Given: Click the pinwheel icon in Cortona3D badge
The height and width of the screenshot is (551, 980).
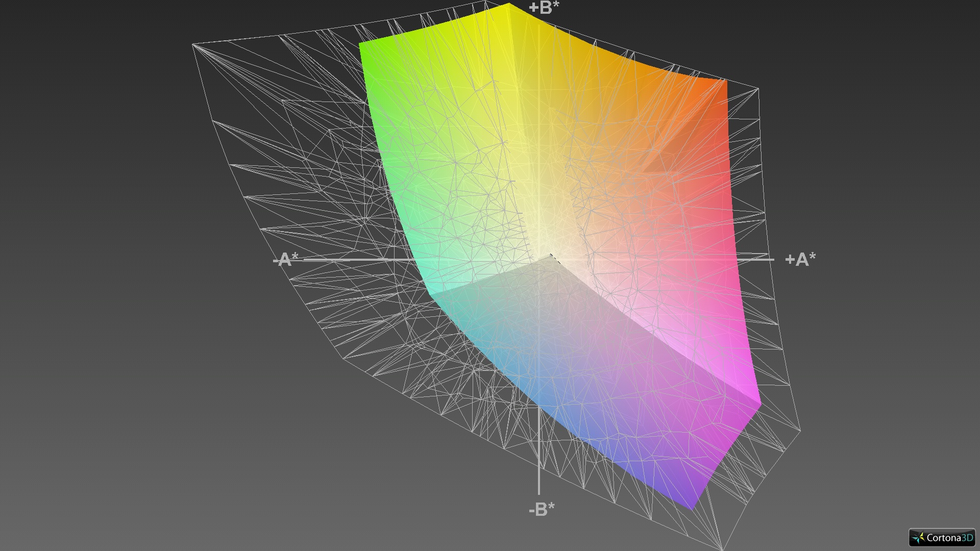Looking at the screenshot, I should point(919,538).
